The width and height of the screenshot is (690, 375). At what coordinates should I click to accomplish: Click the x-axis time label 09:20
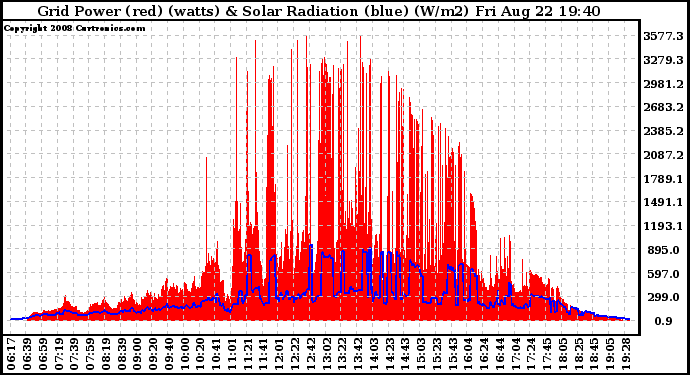tap(153, 354)
